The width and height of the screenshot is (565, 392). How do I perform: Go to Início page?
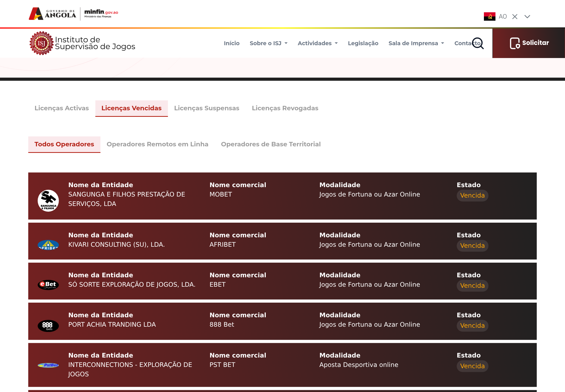click(x=231, y=43)
